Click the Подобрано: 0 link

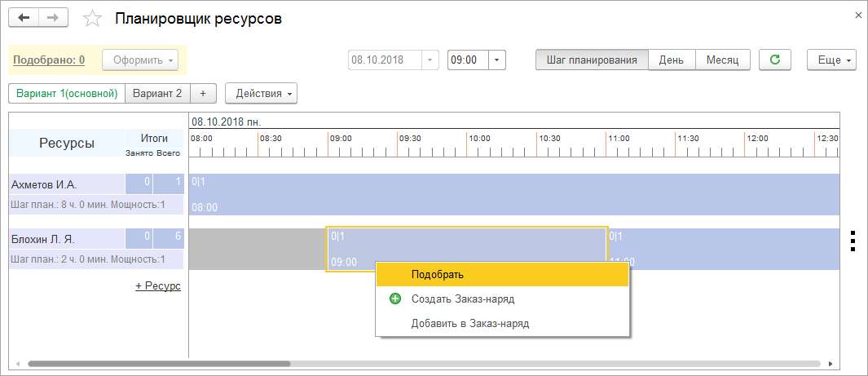coord(49,60)
